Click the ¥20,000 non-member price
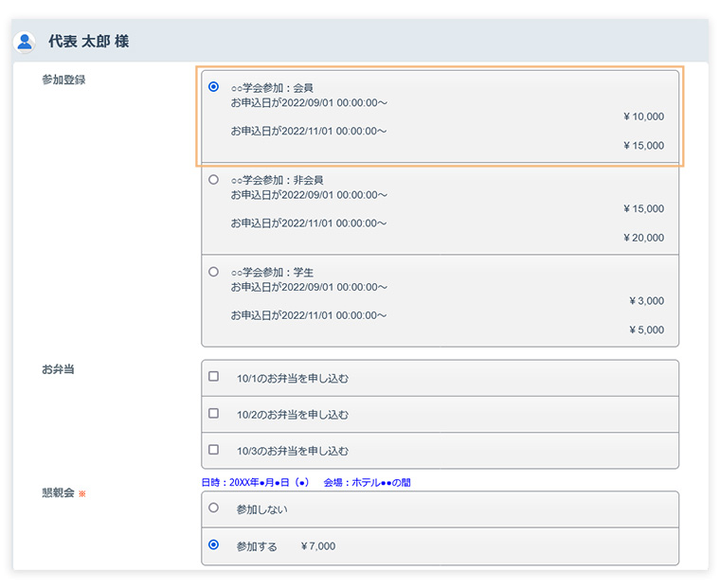720x588 pixels. coord(643,238)
